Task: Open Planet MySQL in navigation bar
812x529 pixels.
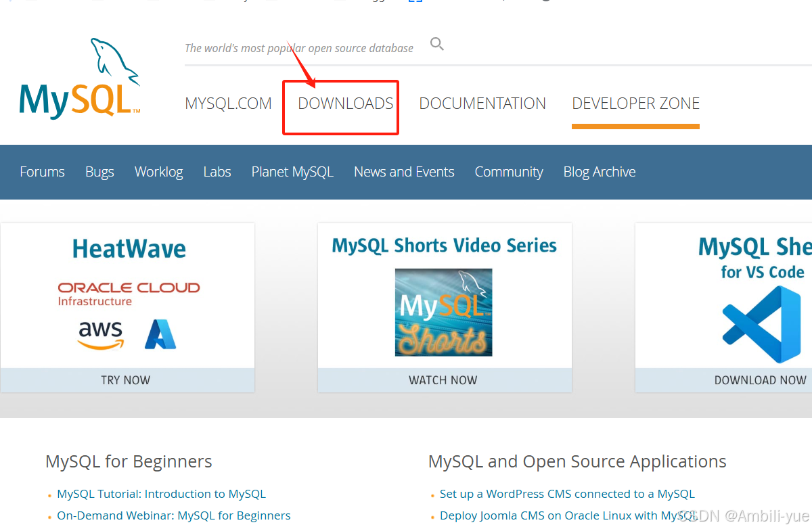Action: tap(292, 172)
